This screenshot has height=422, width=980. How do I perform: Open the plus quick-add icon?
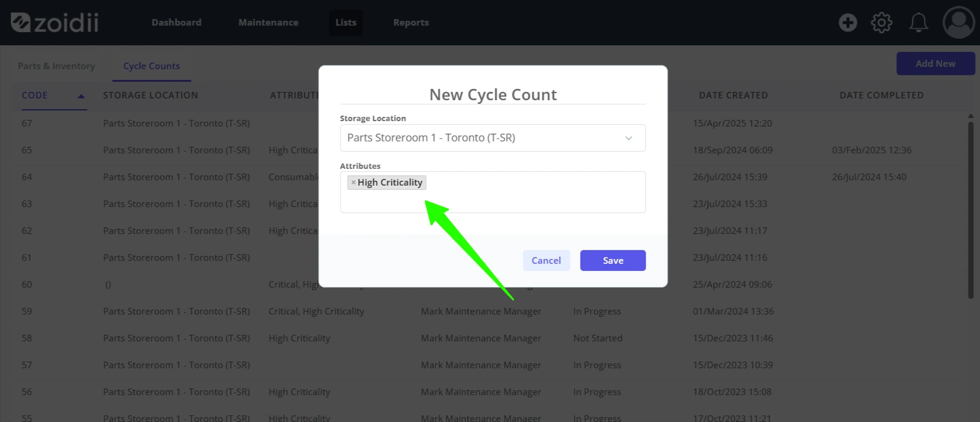848,23
